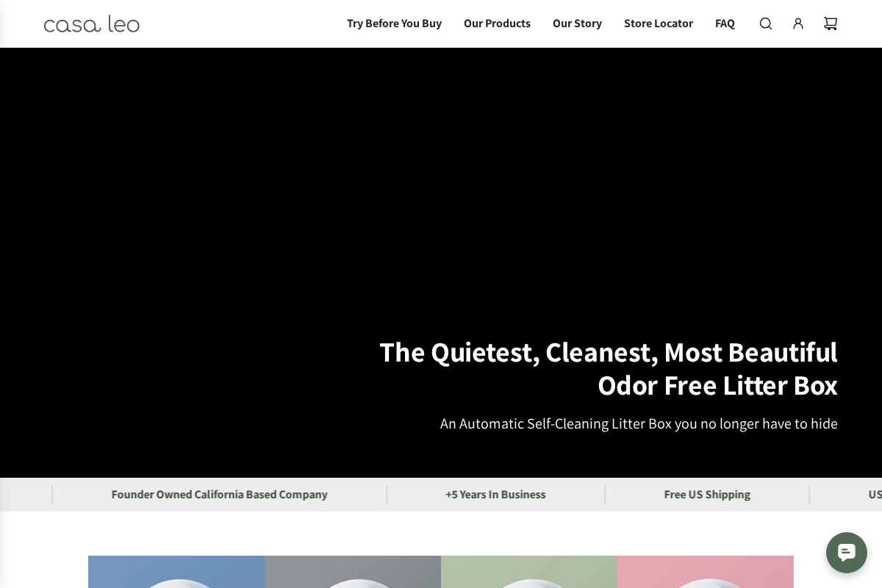Select the gray litter box thumbnail

(x=353, y=572)
